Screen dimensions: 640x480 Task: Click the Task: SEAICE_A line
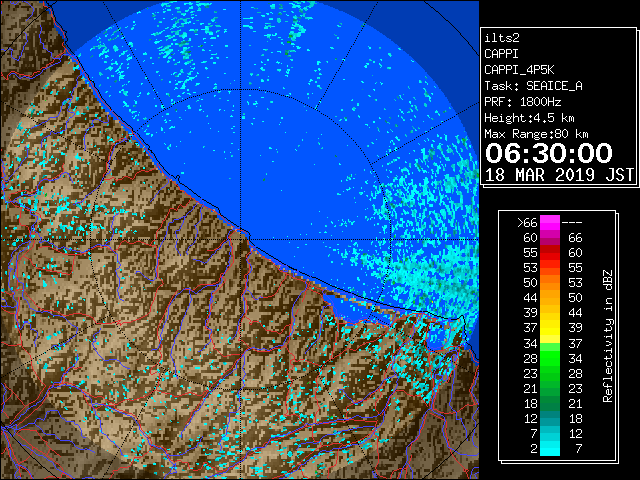tap(533, 86)
